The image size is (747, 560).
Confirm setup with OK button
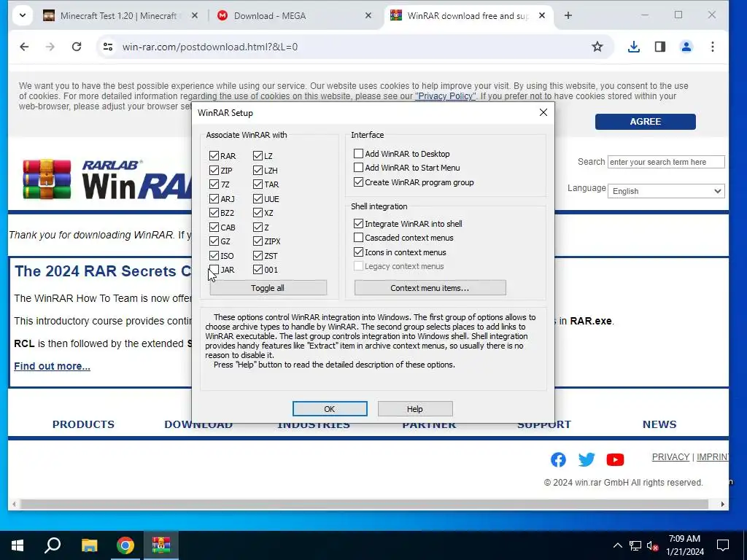tap(330, 408)
